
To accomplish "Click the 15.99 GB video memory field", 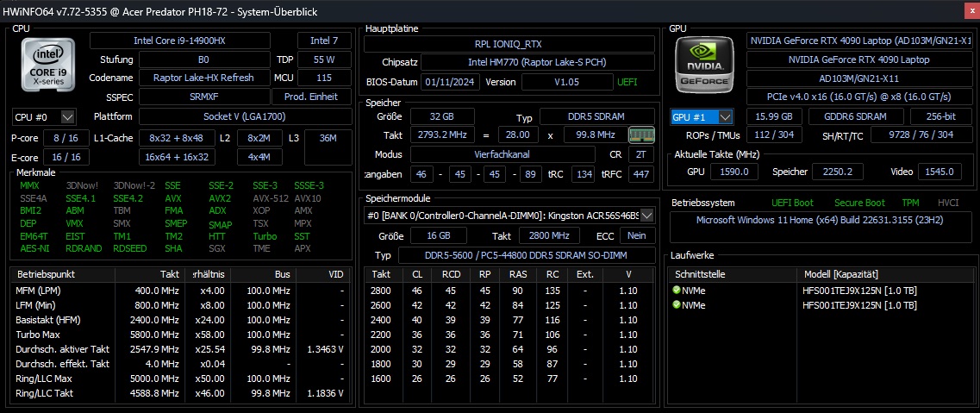I will (x=774, y=117).
